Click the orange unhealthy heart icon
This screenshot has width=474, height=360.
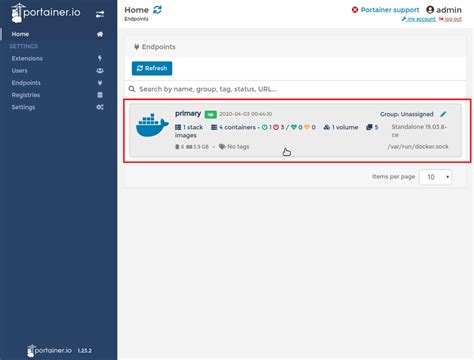307,127
